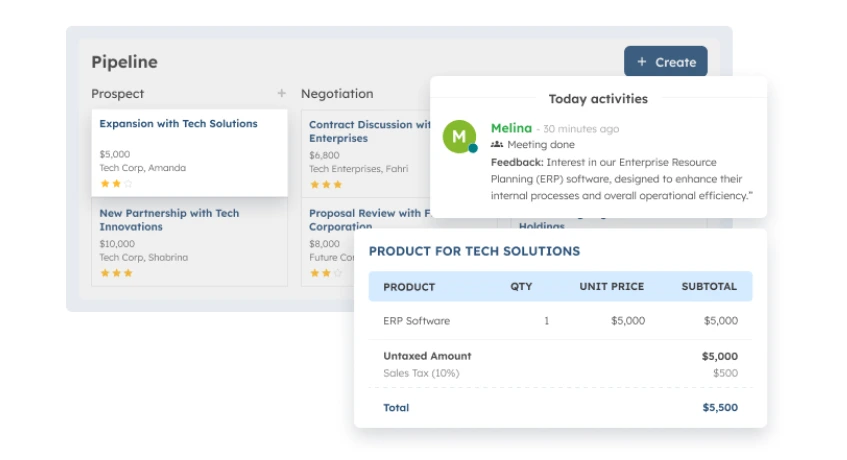This screenshot has height=460, width=847.
Task: Click the $500 sales tax value
Action: pyautogui.click(x=725, y=373)
